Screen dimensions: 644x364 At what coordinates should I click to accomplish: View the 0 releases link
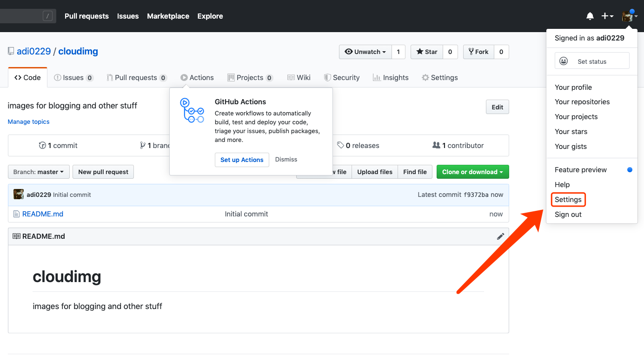click(358, 146)
